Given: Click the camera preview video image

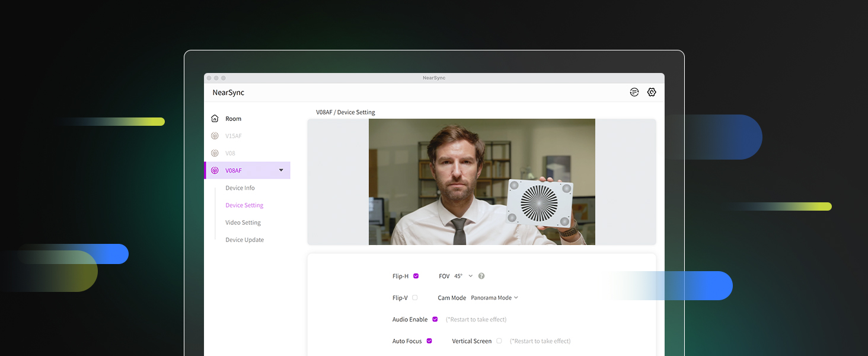Looking at the screenshot, I should (x=481, y=182).
